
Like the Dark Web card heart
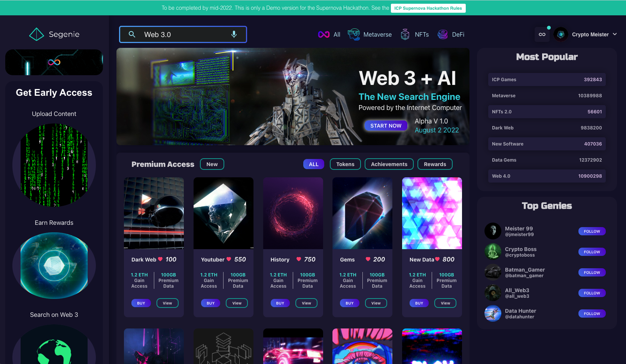[x=160, y=259]
